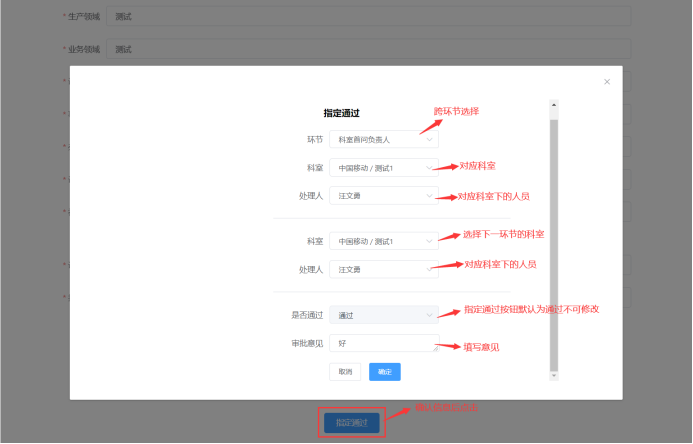This screenshot has height=444, width=693.
Task: Click the 环节 field label
Action: 315,140
